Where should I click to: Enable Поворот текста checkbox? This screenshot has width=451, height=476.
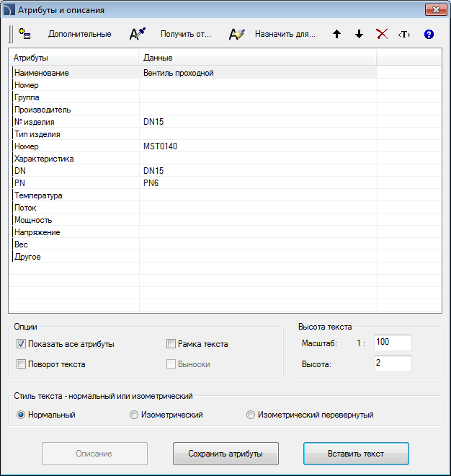click(21, 364)
